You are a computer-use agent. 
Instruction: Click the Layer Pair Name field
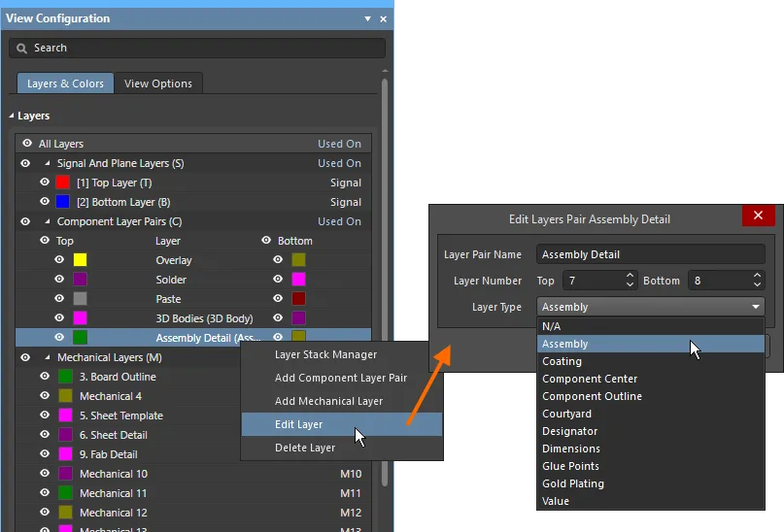(x=651, y=254)
